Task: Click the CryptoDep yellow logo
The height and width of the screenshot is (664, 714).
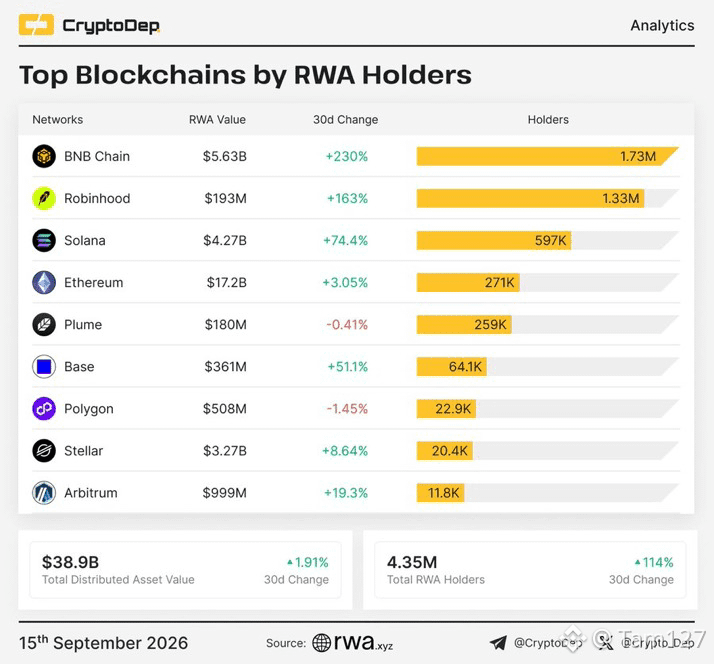Action: click(x=36, y=25)
